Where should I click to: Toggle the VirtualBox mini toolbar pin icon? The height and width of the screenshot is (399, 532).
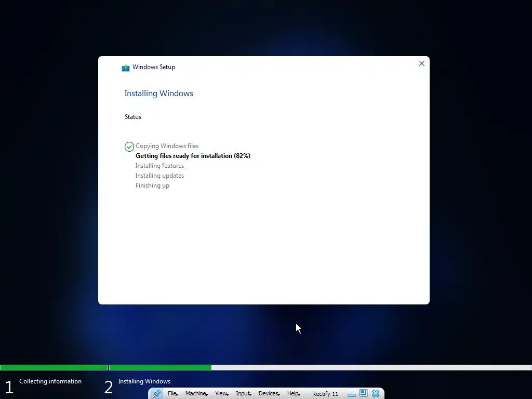pyautogui.click(x=157, y=394)
